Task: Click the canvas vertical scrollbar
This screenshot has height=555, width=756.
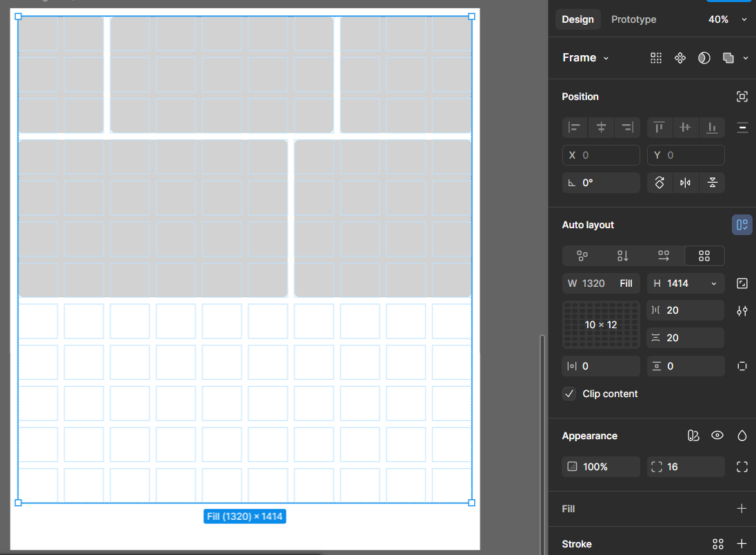Action: (x=542, y=443)
